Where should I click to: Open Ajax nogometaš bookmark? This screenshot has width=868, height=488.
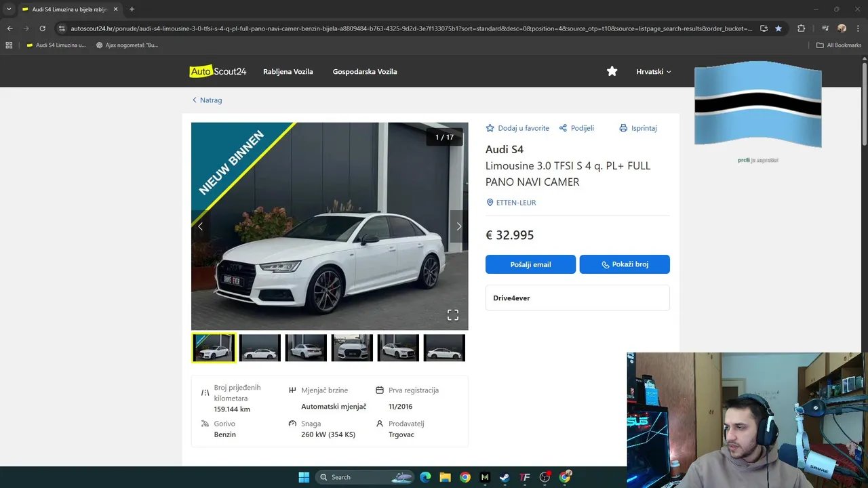127,45
